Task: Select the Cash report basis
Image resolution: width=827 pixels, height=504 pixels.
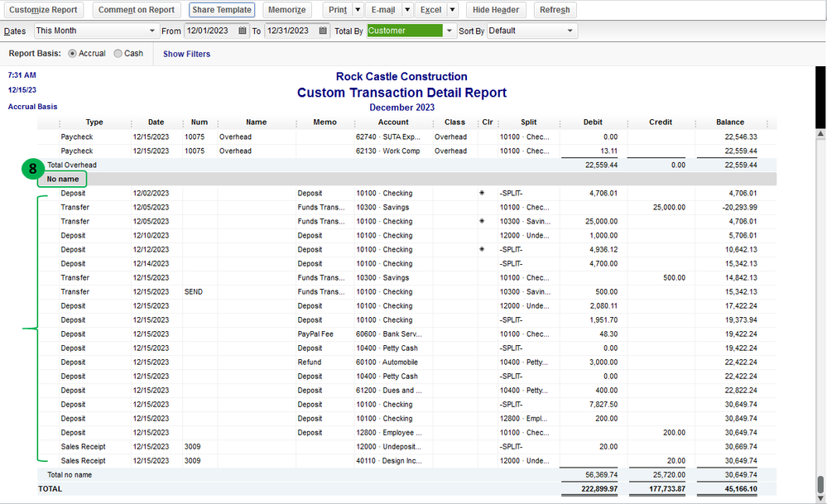Action: 118,54
